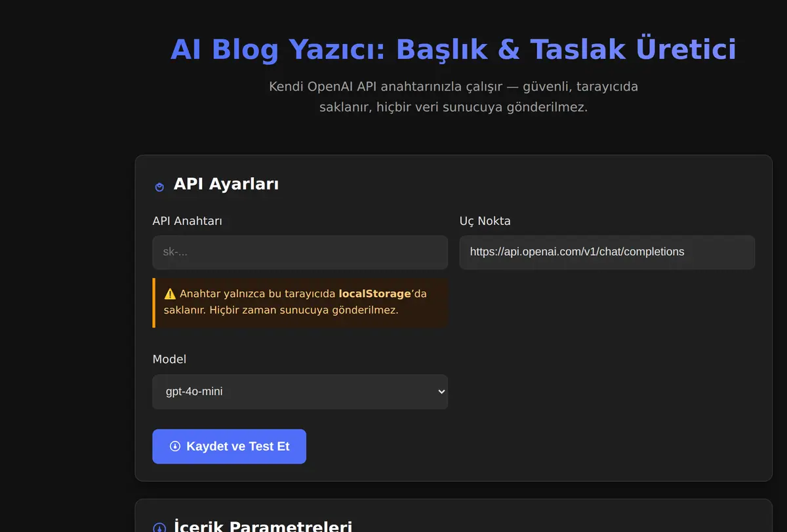
Task: Click the AI Blog Yazıcı page title
Action: (x=453, y=50)
